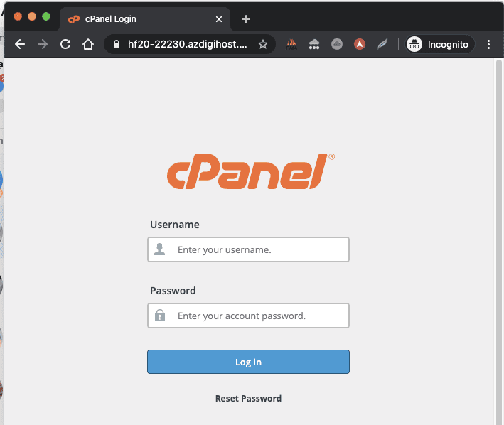Open the gray cloud extension icon
This screenshot has height=425, width=504.
337,44
